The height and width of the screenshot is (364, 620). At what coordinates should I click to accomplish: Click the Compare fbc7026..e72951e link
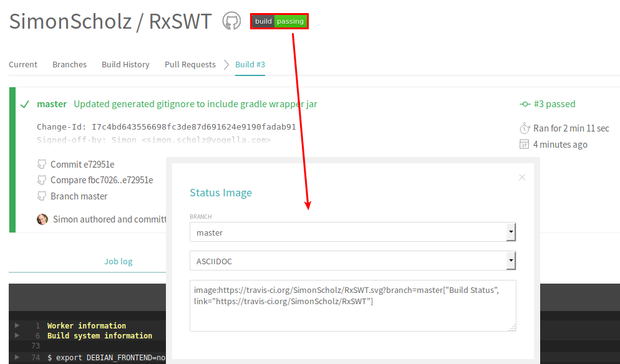pos(102,180)
